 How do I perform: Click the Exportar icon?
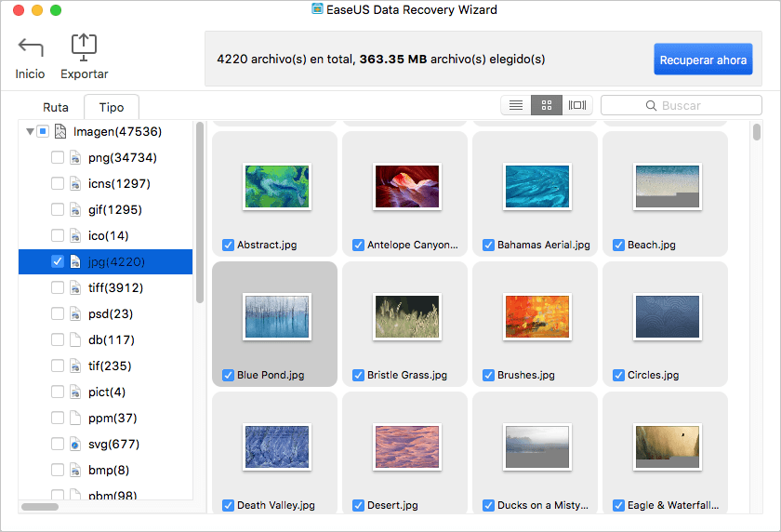[x=85, y=47]
